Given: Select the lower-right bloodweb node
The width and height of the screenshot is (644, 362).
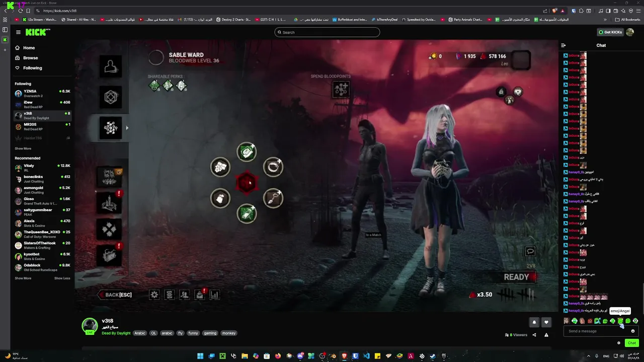Looking at the screenshot, I should [x=273, y=198].
